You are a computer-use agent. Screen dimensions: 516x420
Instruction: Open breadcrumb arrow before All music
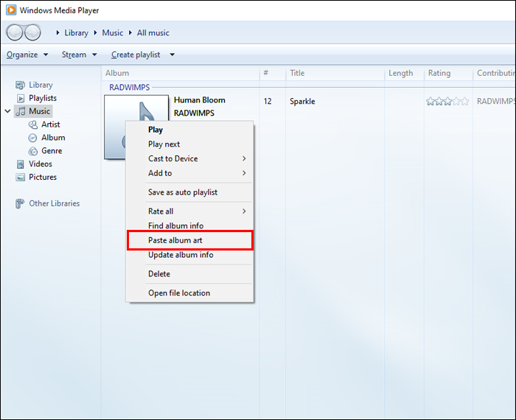pos(130,32)
